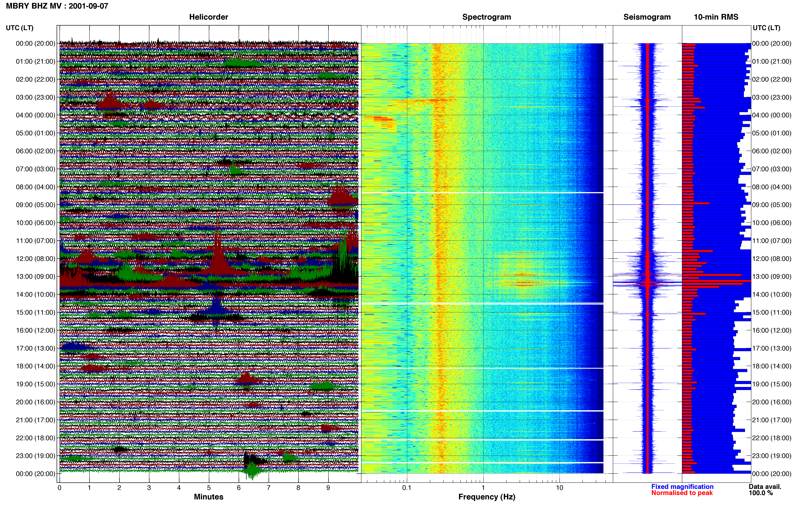Click right-axis time label '23:00 (19:00)'

[x=772, y=456]
